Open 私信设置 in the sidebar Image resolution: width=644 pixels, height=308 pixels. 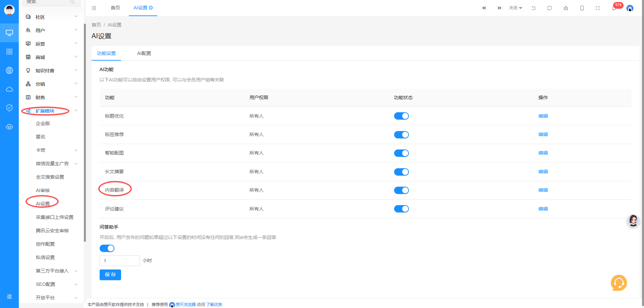(45, 257)
